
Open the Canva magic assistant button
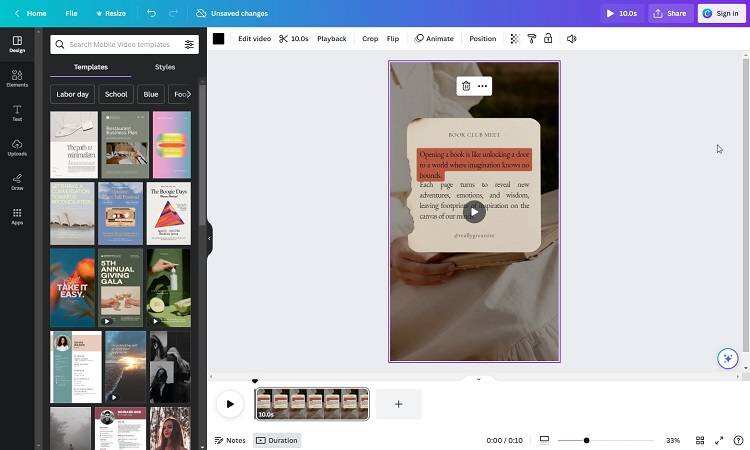click(728, 359)
